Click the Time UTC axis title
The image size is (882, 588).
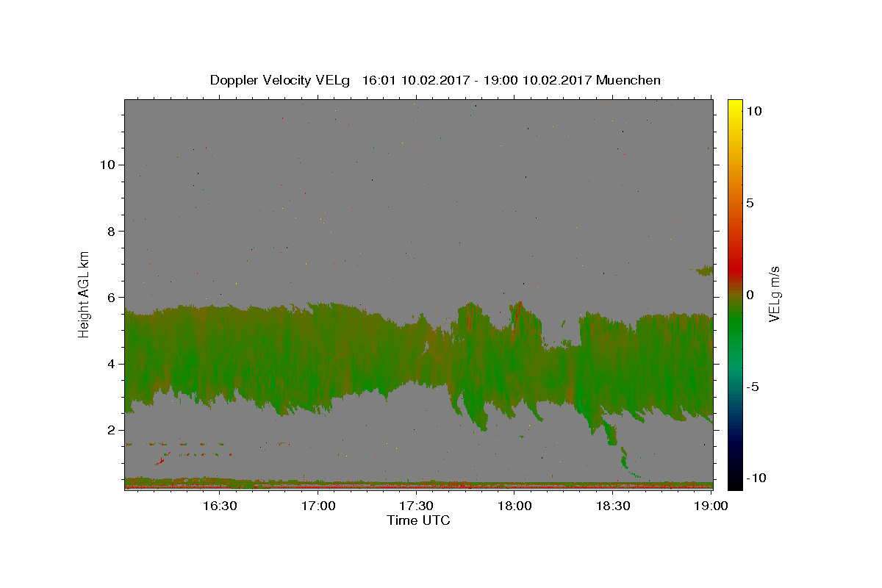pyautogui.click(x=418, y=520)
